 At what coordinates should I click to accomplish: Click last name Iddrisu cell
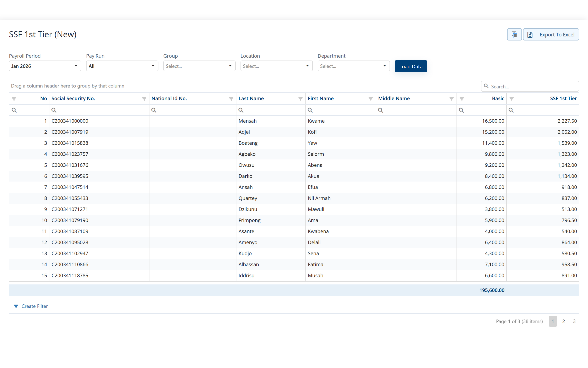click(x=246, y=276)
